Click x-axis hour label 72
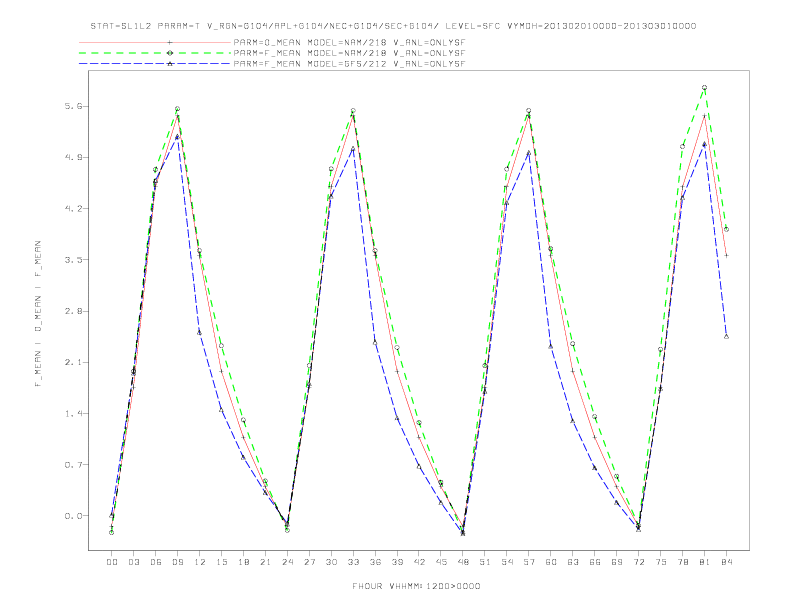Screen dimensions: 792x612 [638, 562]
